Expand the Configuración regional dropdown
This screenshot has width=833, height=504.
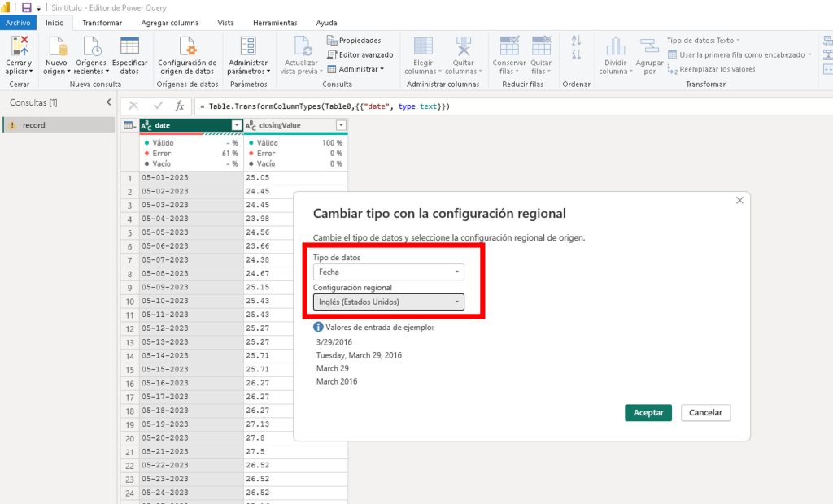click(x=389, y=302)
